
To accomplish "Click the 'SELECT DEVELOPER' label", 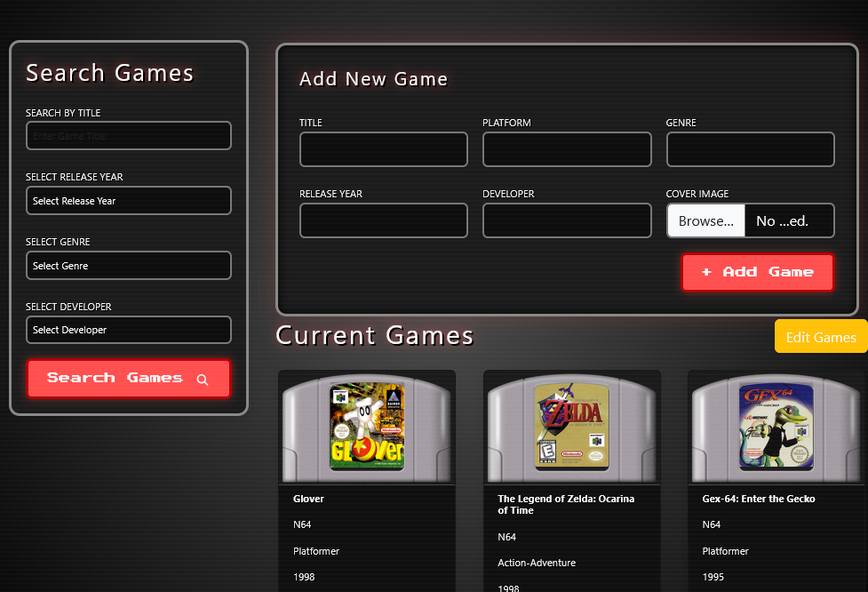I will tap(68, 307).
